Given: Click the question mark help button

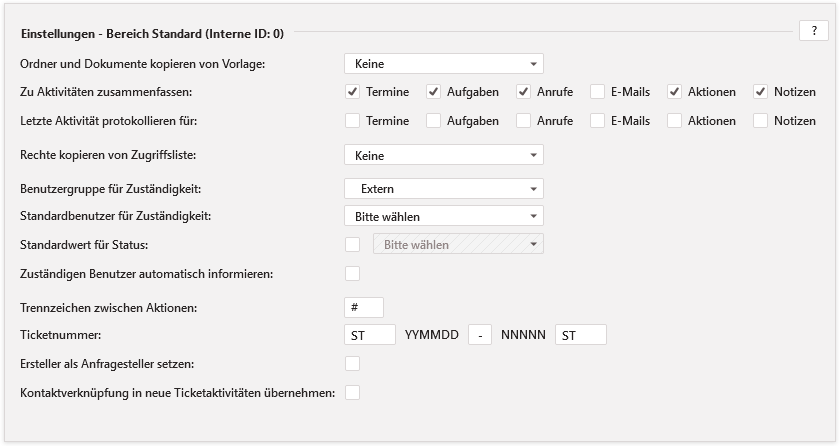Looking at the screenshot, I should tap(813, 31).
